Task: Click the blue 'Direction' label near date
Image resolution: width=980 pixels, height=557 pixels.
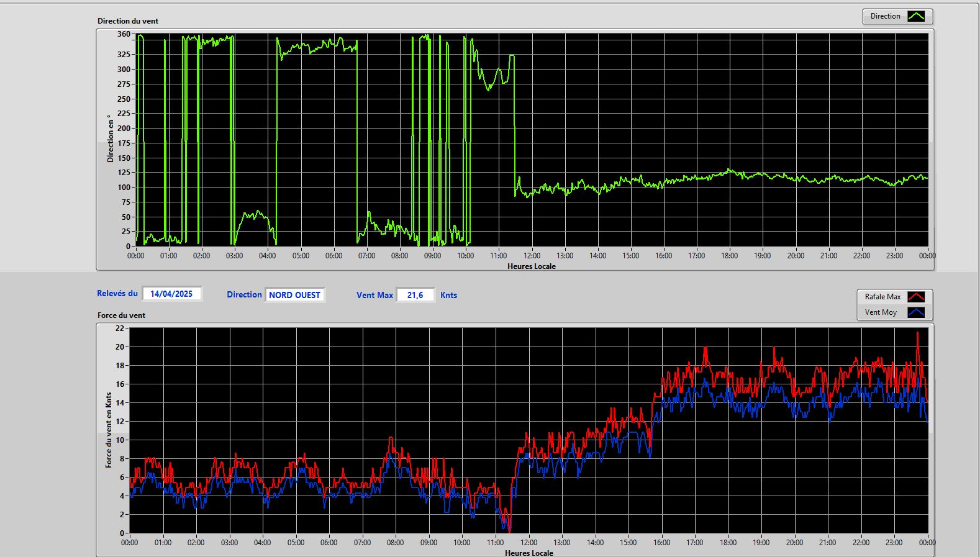Action: [x=244, y=294]
